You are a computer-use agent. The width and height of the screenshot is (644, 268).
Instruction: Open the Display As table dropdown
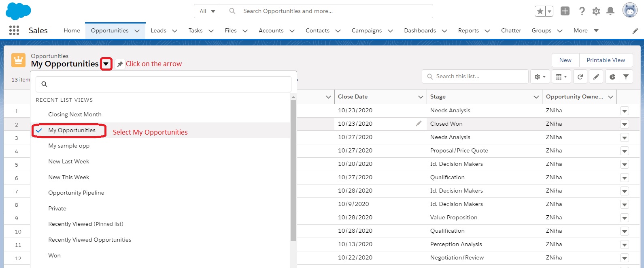(561, 77)
